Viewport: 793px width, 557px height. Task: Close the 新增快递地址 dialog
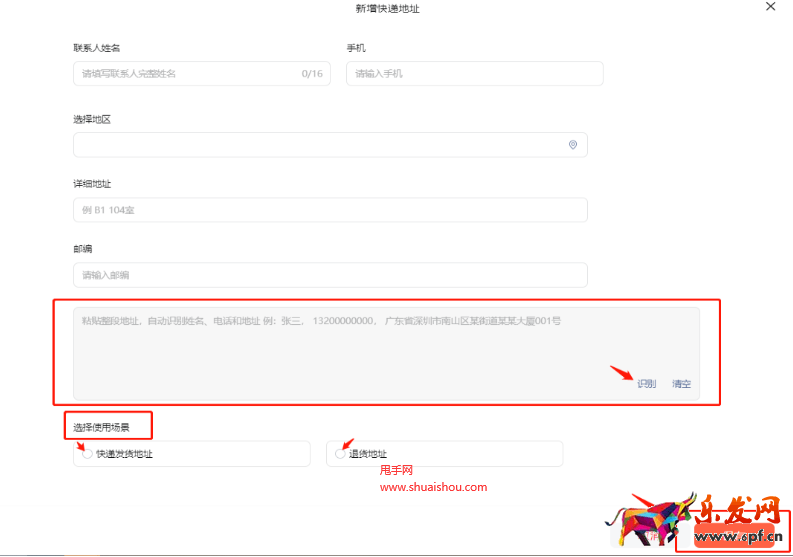[770, 7]
